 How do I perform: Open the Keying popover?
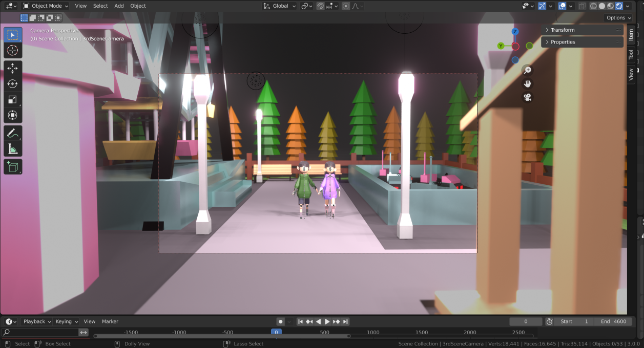pos(67,321)
